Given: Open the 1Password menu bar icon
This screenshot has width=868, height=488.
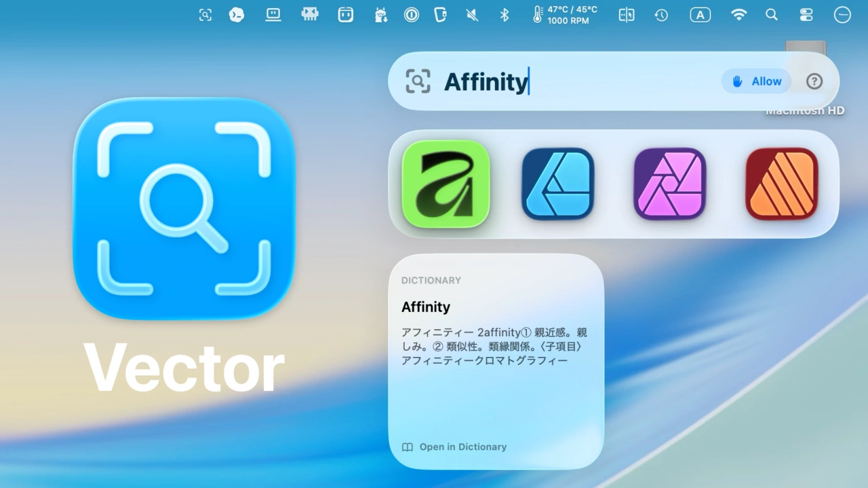Looking at the screenshot, I should pyautogui.click(x=411, y=15).
